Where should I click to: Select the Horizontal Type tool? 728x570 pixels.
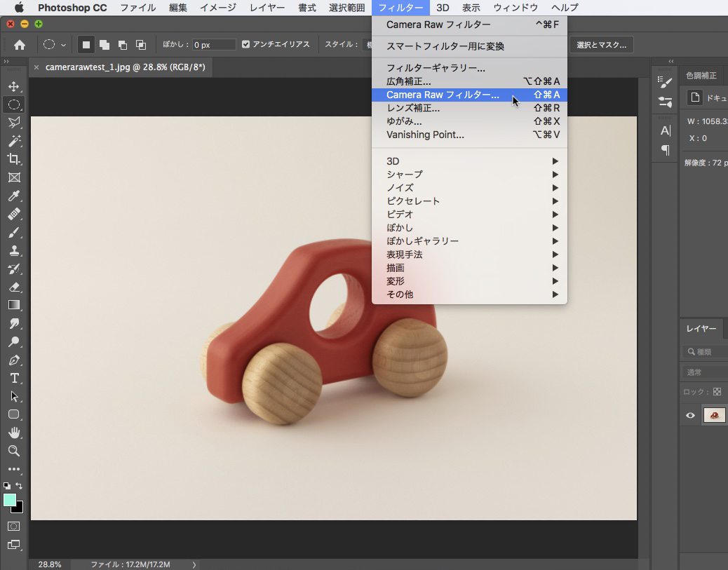13,378
